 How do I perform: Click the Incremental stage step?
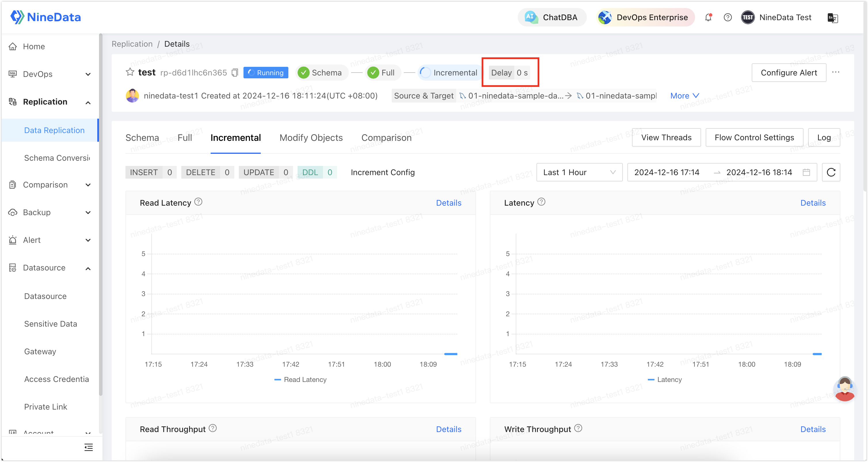pyautogui.click(x=450, y=73)
